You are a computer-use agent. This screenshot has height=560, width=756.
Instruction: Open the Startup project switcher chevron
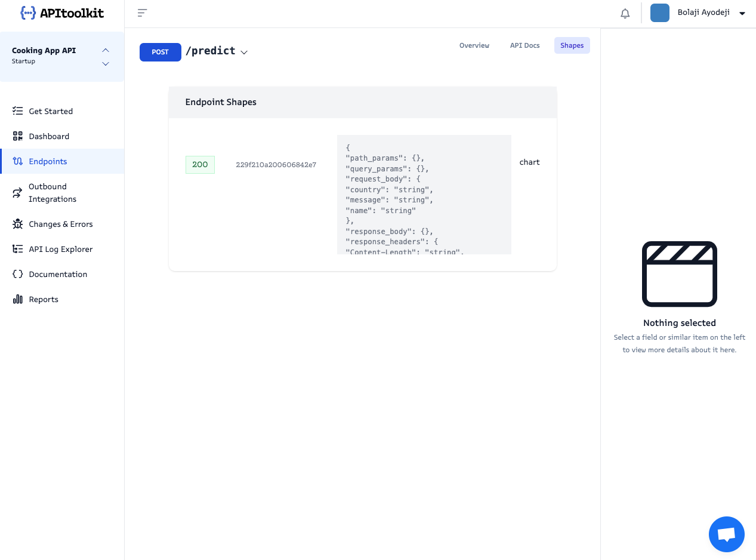point(105,64)
